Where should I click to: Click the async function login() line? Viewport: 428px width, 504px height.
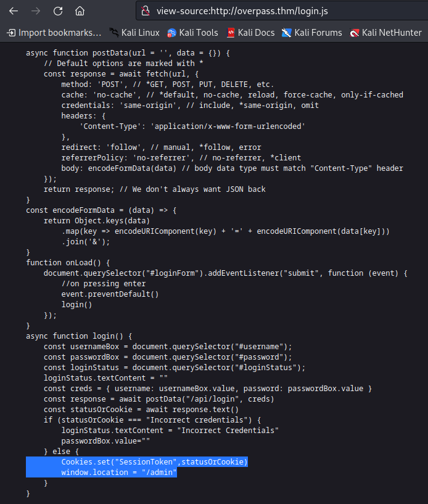pos(79,336)
